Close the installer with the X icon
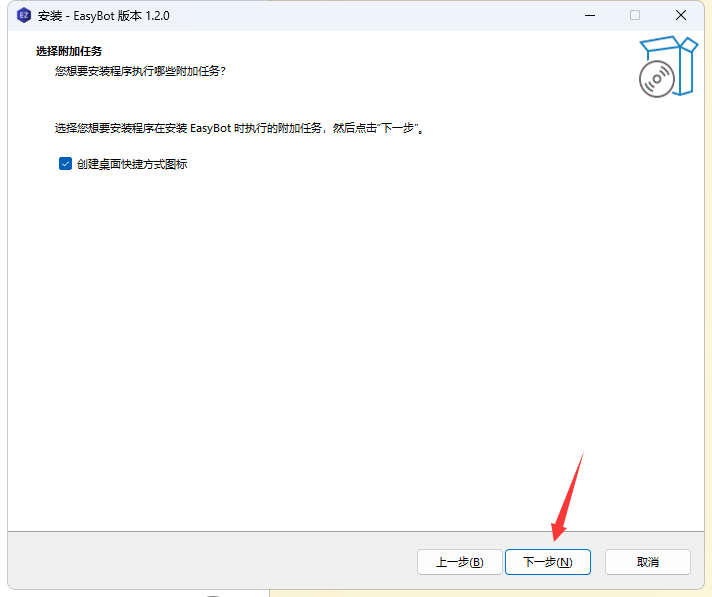Screen dimensions: 712x597 coord(681,15)
